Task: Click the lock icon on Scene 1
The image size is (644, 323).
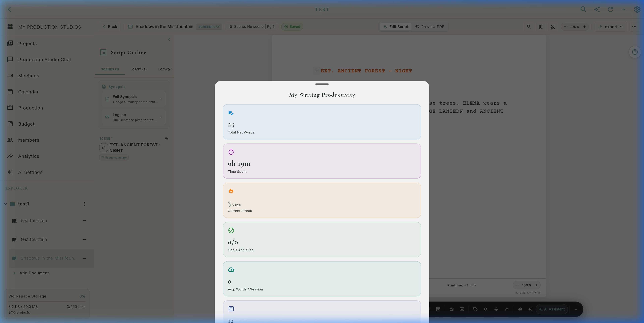Action: (x=103, y=148)
